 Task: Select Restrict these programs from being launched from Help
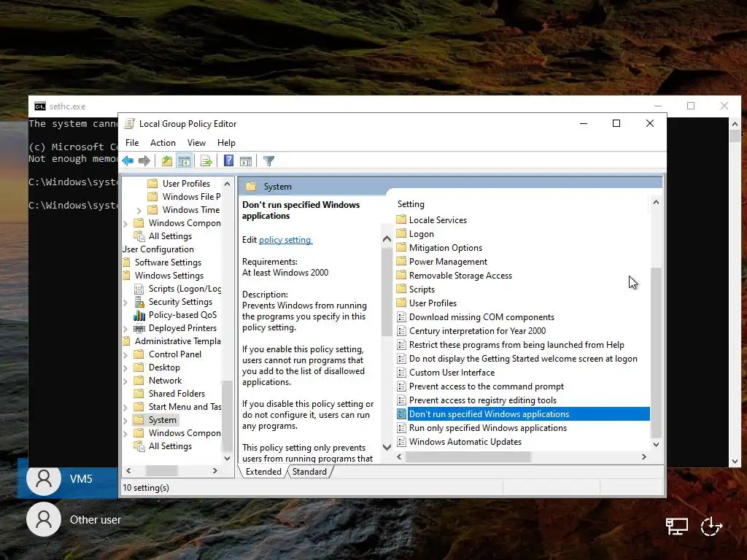coord(516,345)
